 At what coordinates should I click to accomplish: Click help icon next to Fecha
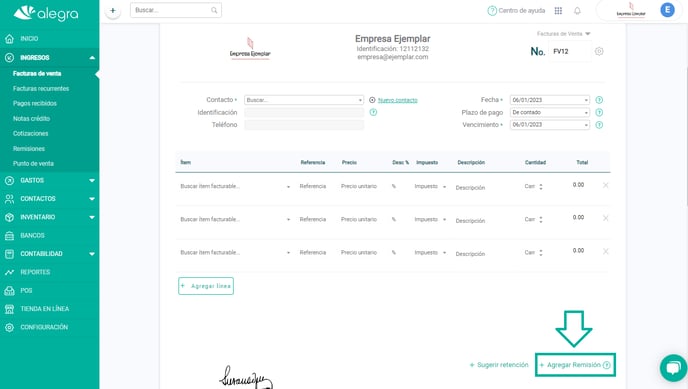click(x=599, y=100)
